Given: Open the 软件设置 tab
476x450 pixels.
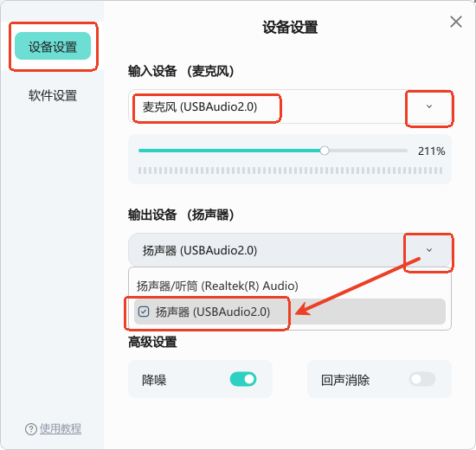Looking at the screenshot, I should click(53, 95).
